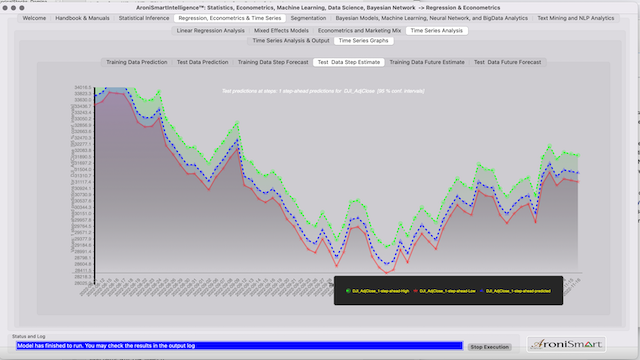The width and height of the screenshot is (640, 360).
Task: Click blue triangle legend marker for predicted
Action: tap(482, 291)
